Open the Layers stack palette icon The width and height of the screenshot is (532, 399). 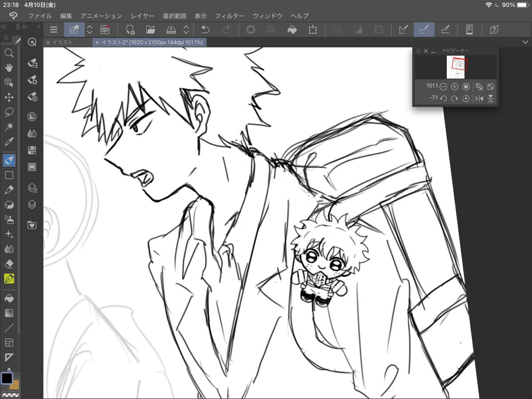(32, 205)
